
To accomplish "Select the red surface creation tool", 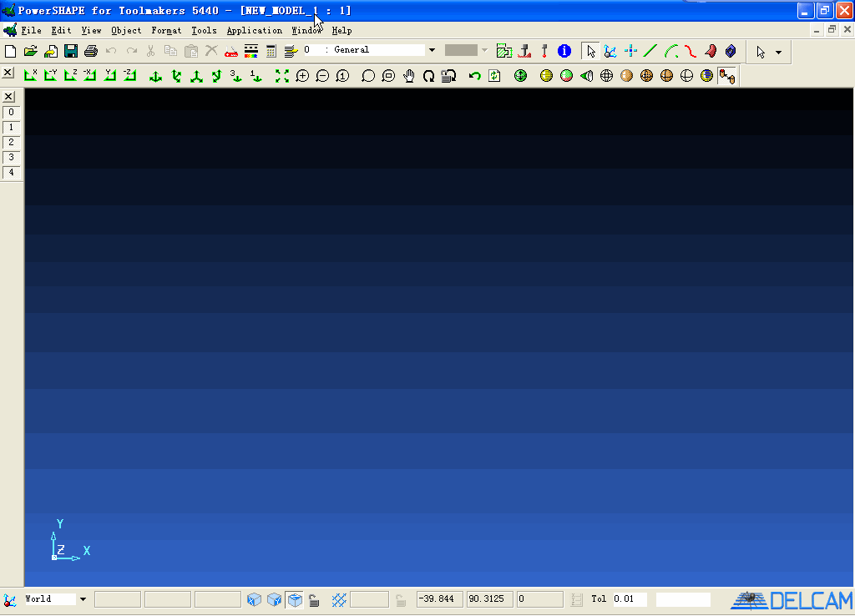I will tap(711, 51).
